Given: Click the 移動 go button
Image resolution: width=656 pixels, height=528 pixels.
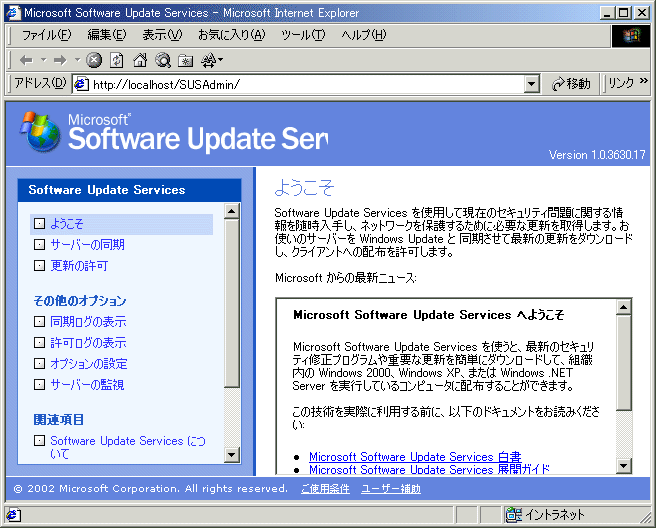Looking at the screenshot, I should (571, 84).
